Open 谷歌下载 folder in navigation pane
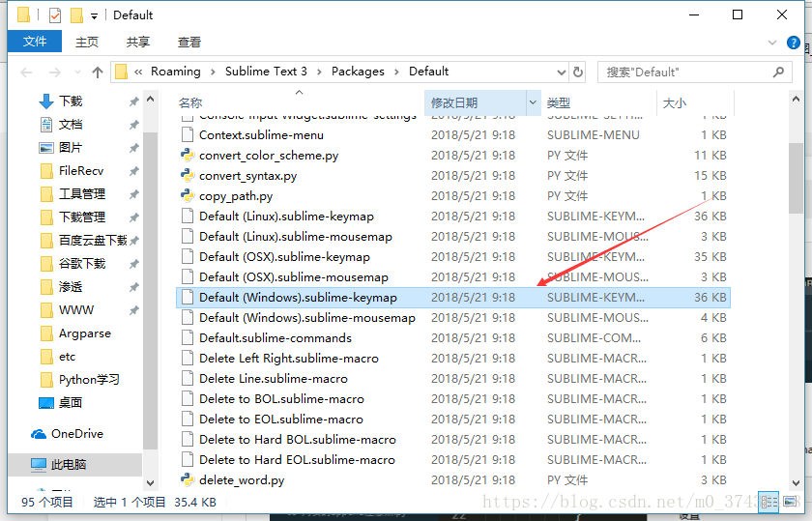This screenshot has height=521, width=812. pyautogui.click(x=82, y=264)
